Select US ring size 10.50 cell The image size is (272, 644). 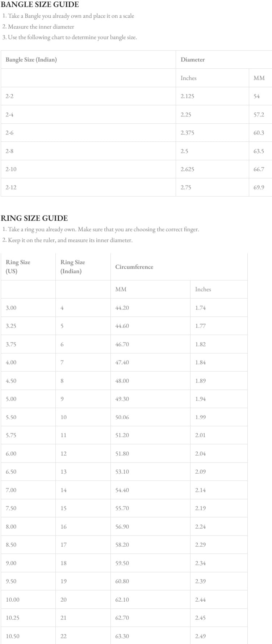coord(12,636)
